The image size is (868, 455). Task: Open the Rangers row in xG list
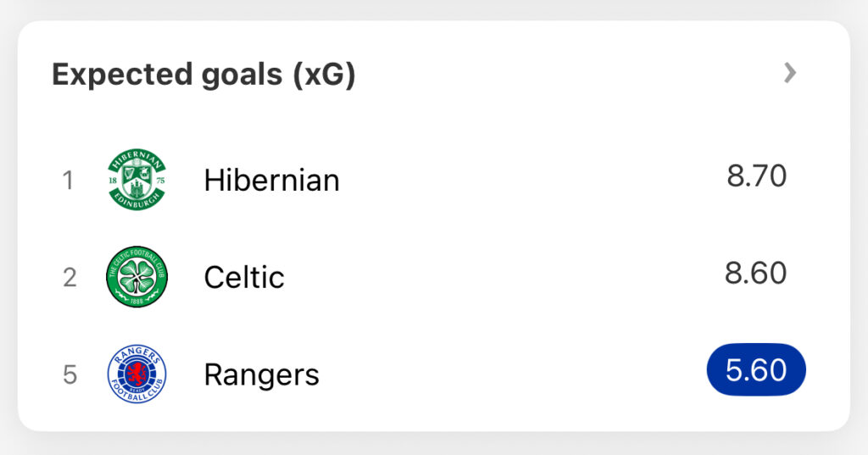click(434, 375)
